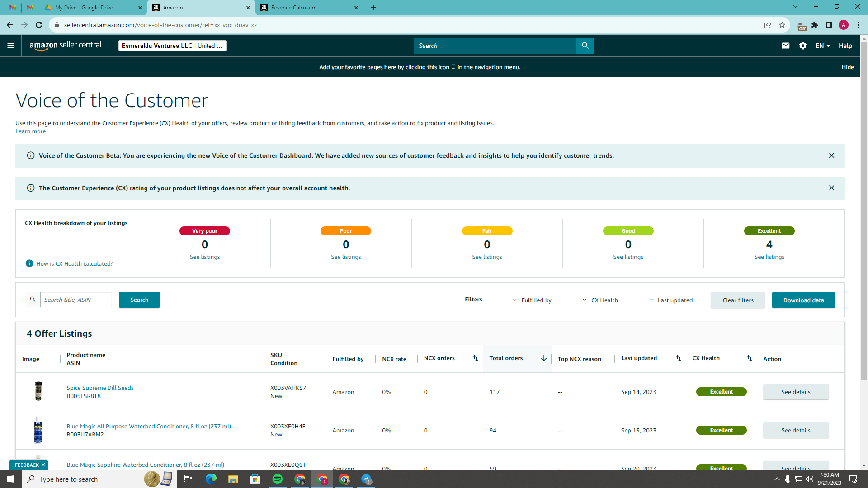The width and height of the screenshot is (868, 488).
Task: Switch to the My Drive - Google Drive tab
Action: coord(94,8)
